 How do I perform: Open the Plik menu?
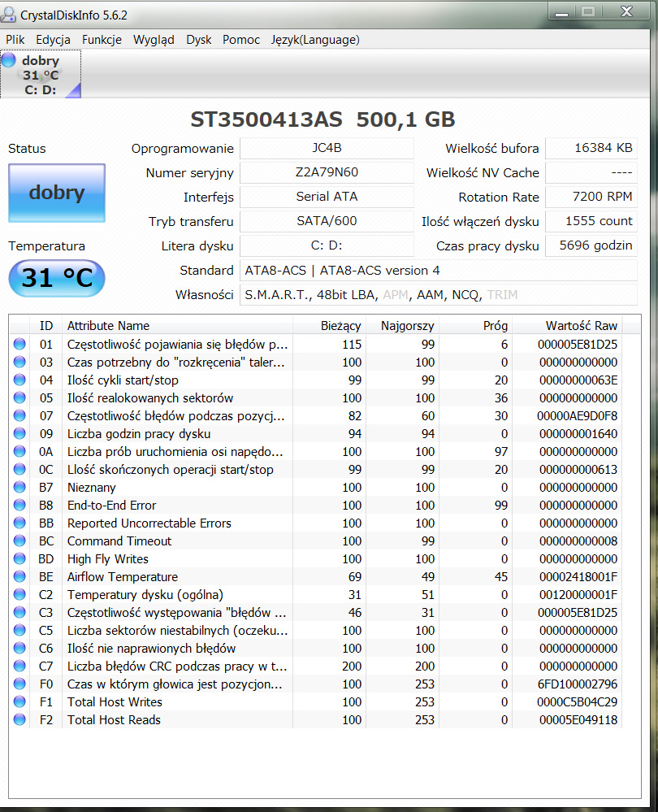(x=15, y=40)
